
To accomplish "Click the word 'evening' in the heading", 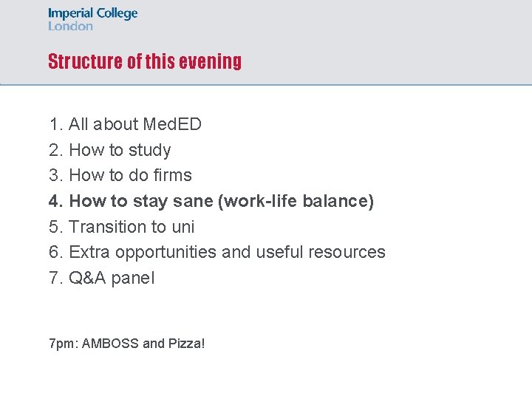I will coord(211,62).
